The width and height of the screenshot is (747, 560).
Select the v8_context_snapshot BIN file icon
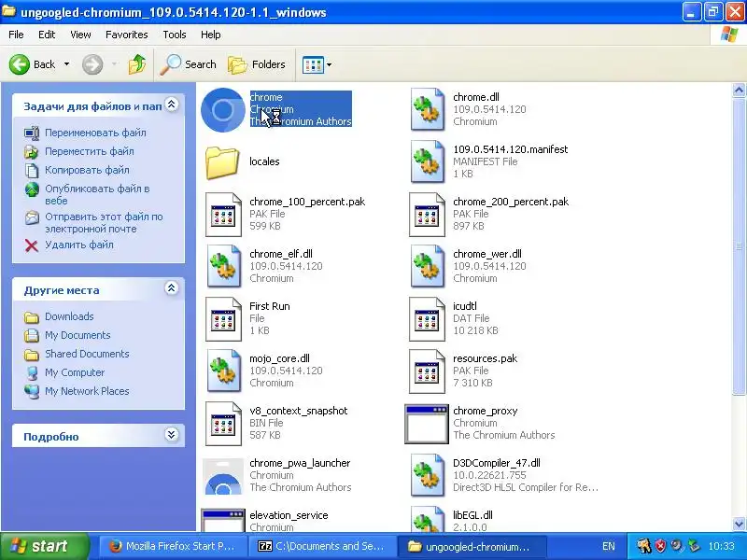(223, 424)
